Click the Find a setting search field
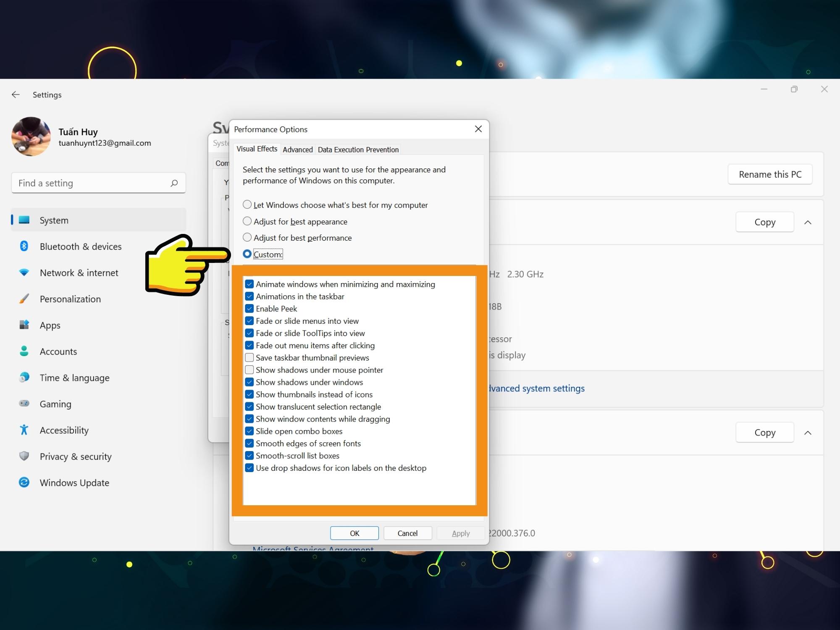 click(98, 183)
